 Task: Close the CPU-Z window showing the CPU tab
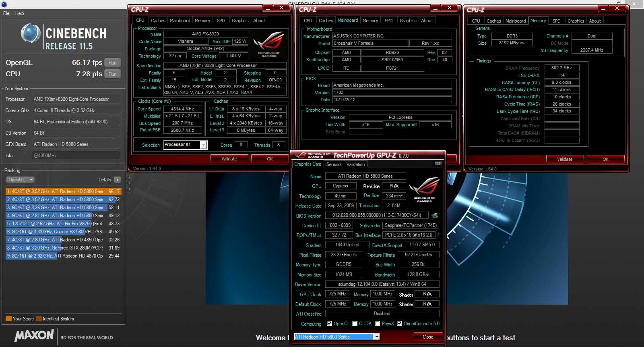tap(281, 8)
